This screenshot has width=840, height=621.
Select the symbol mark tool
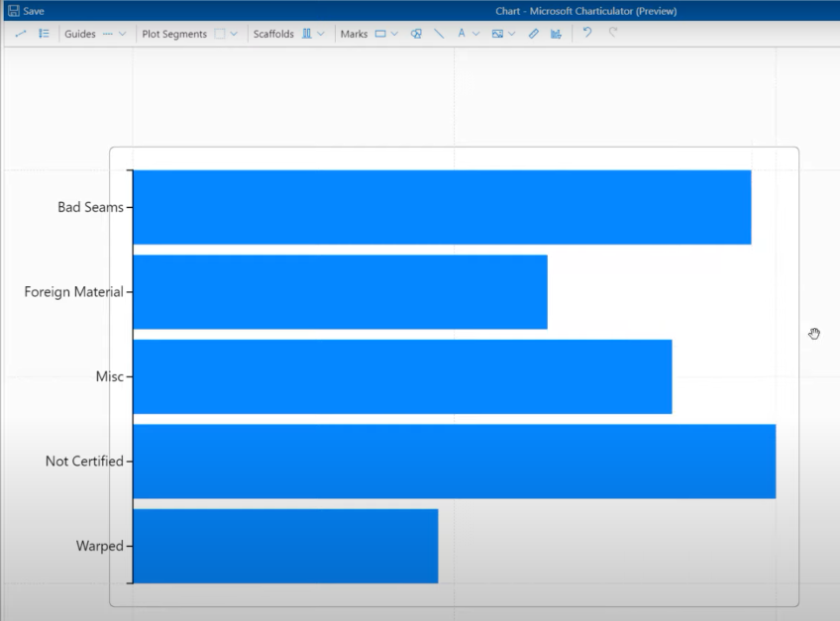(416, 34)
